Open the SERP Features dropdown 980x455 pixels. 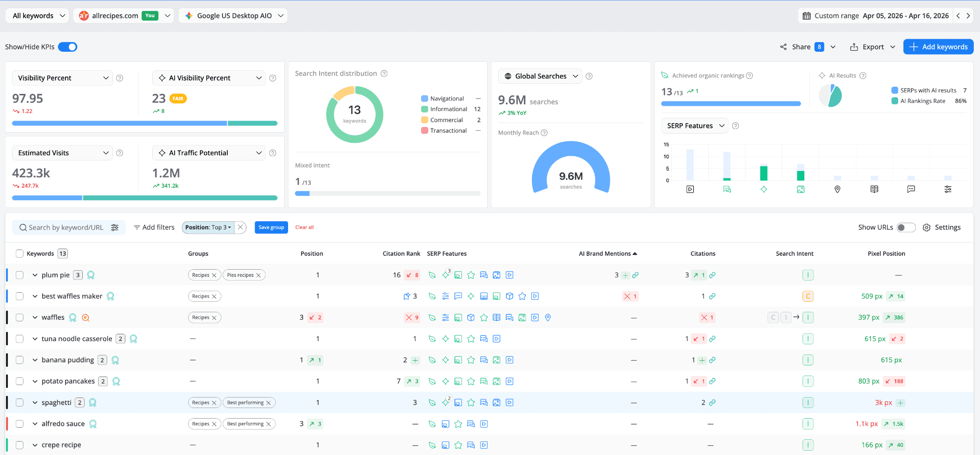pos(694,125)
